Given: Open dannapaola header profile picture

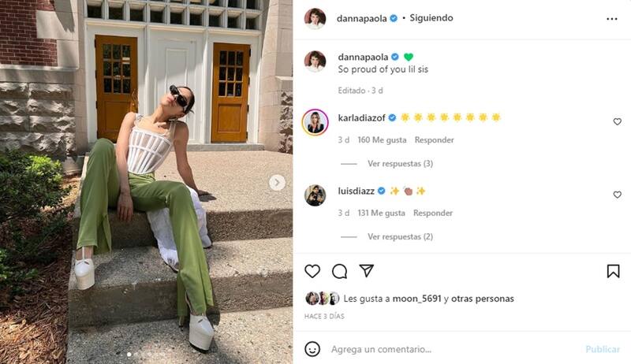Looking at the screenshot, I should point(315,18).
